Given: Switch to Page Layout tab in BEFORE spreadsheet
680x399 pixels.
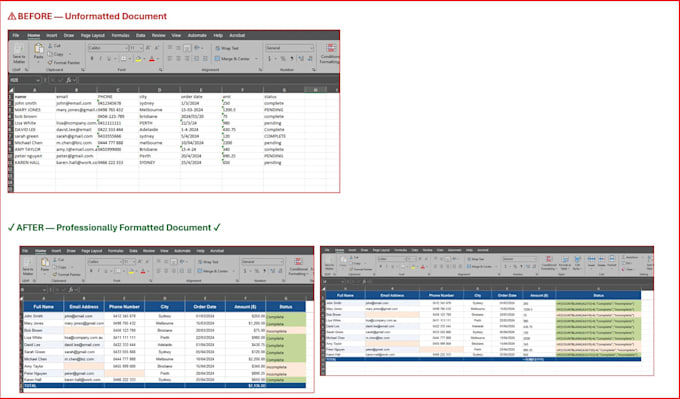Looking at the screenshot, I should click(92, 35).
